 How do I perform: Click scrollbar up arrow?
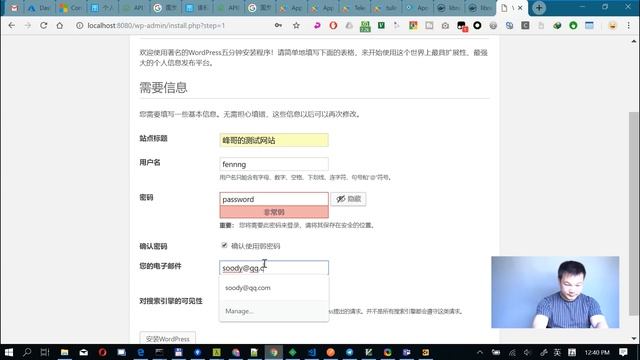(x=633, y=41)
